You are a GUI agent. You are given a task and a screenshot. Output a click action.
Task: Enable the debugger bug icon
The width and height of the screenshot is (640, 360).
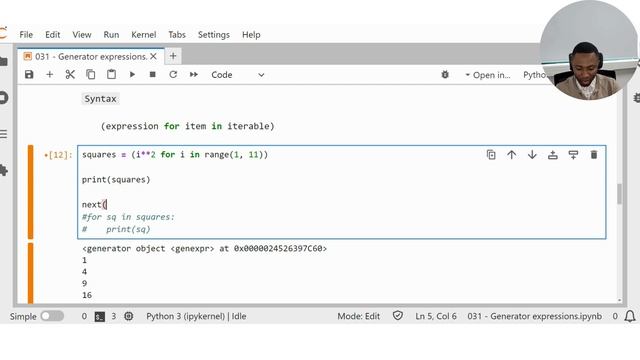445,75
